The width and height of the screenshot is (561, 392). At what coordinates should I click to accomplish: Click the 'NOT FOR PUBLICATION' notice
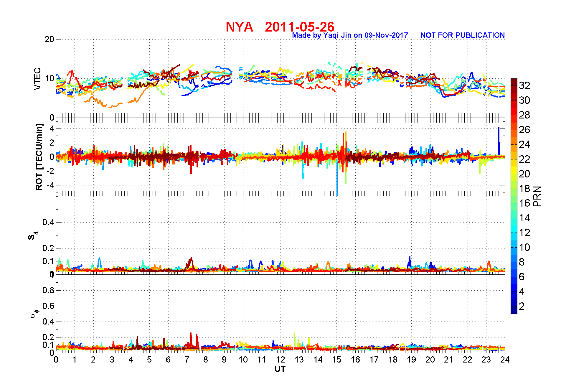[x=463, y=35]
